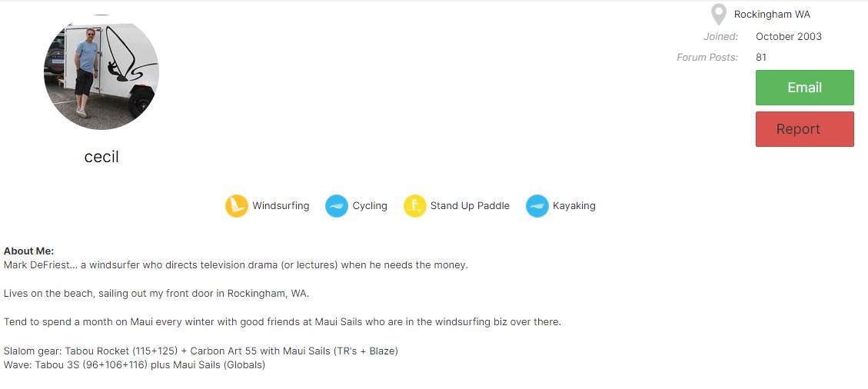Select the Windsurfing text label
This screenshot has height=389, width=868.
click(281, 206)
